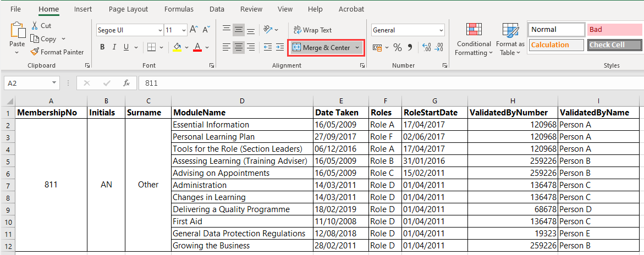Middle align cell contents

[x=239, y=30]
